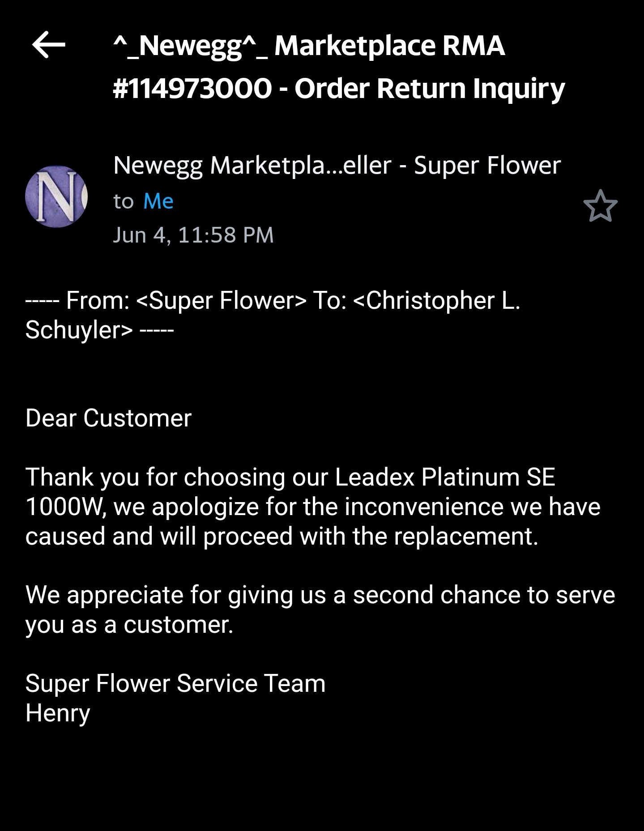Click the 'Dear Customer' greeting

coord(108,418)
